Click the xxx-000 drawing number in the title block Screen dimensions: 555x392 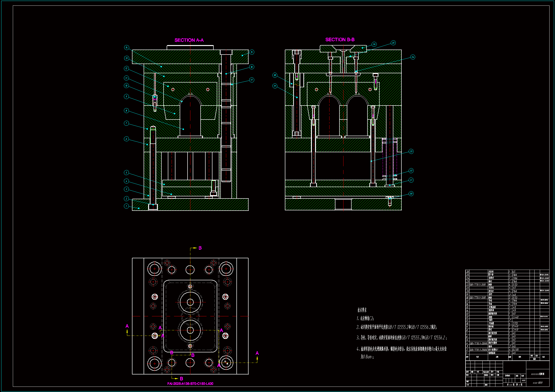tap(538, 383)
